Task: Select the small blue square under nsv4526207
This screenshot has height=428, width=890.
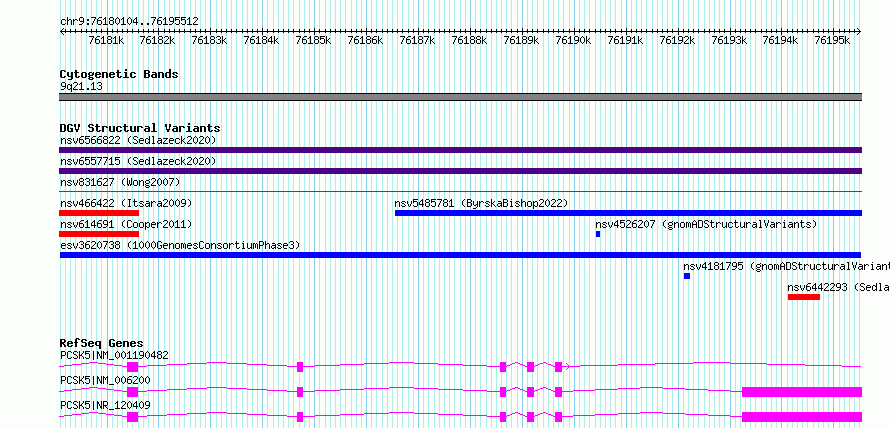Action: 598,234
